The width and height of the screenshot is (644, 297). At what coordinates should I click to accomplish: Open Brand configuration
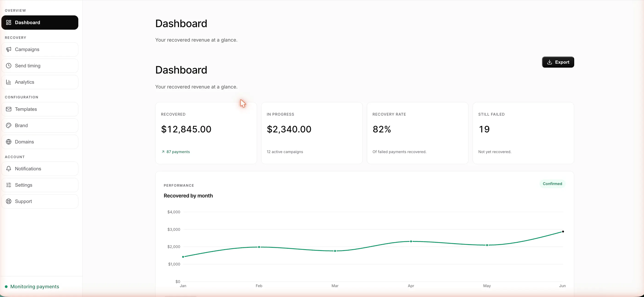(40, 125)
